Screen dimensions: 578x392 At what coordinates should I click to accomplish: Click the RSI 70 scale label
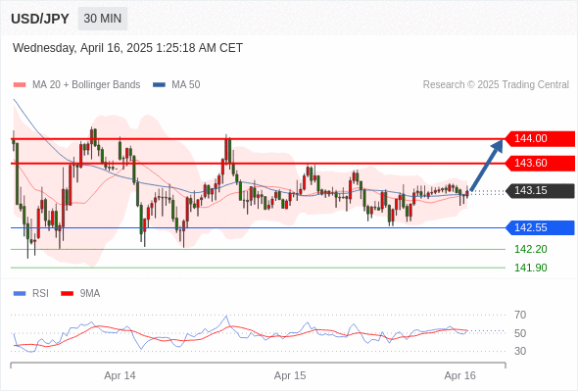520,315
